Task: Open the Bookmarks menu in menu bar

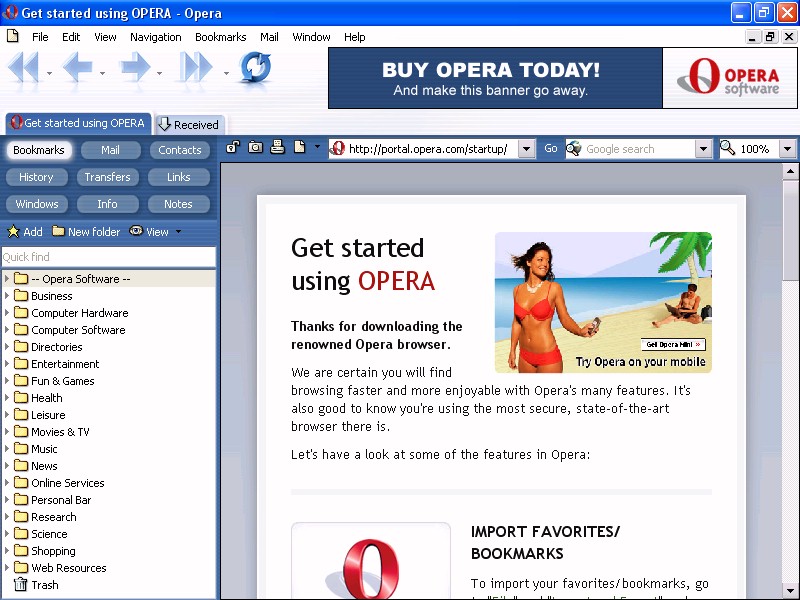Action: pyautogui.click(x=220, y=37)
